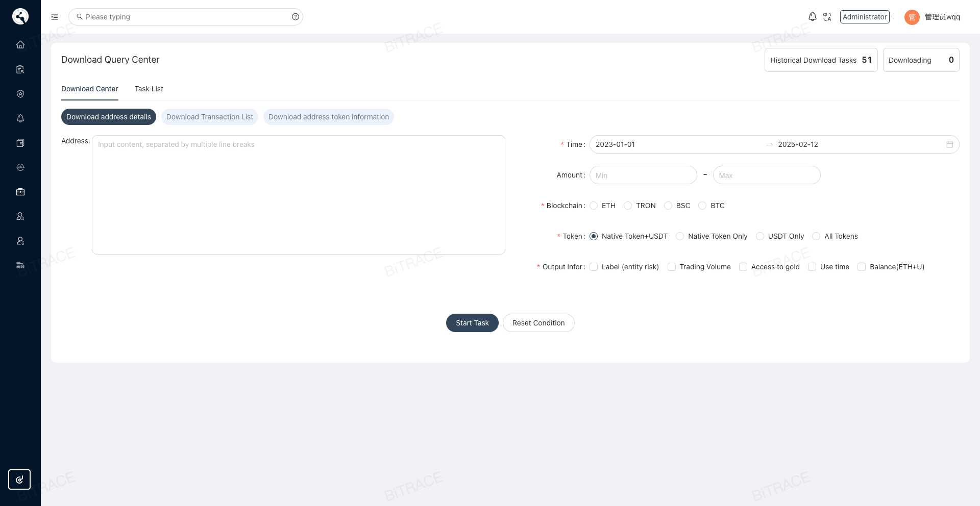The width and height of the screenshot is (980, 506).
Task: Open the list settings icon in the sidebar
Action: [x=20, y=265]
